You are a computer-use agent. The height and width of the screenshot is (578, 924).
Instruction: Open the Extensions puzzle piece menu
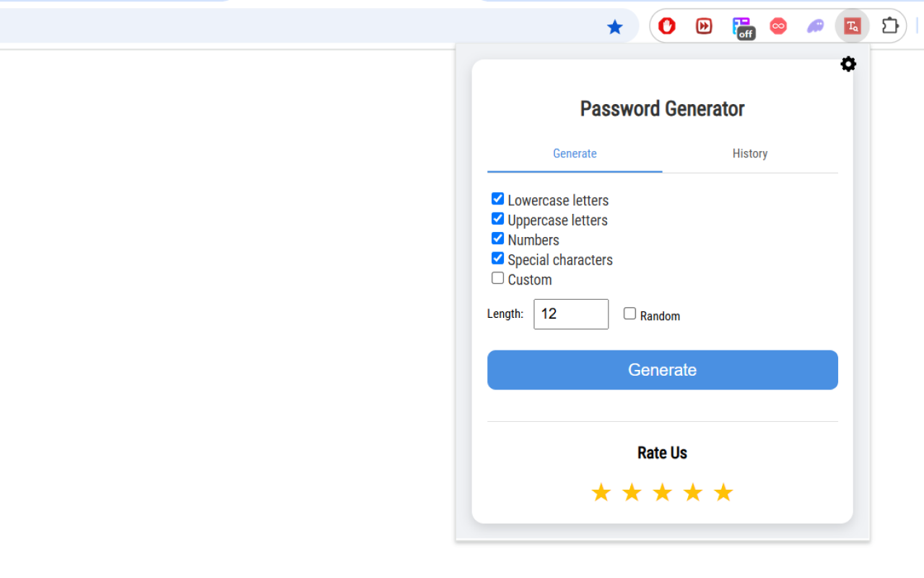coord(890,27)
